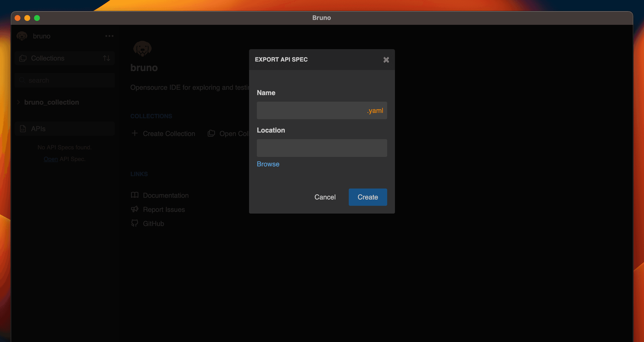Viewport: 644px width, 342px height.
Task: Click the Documentation book icon
Action: tap(134, 195)
